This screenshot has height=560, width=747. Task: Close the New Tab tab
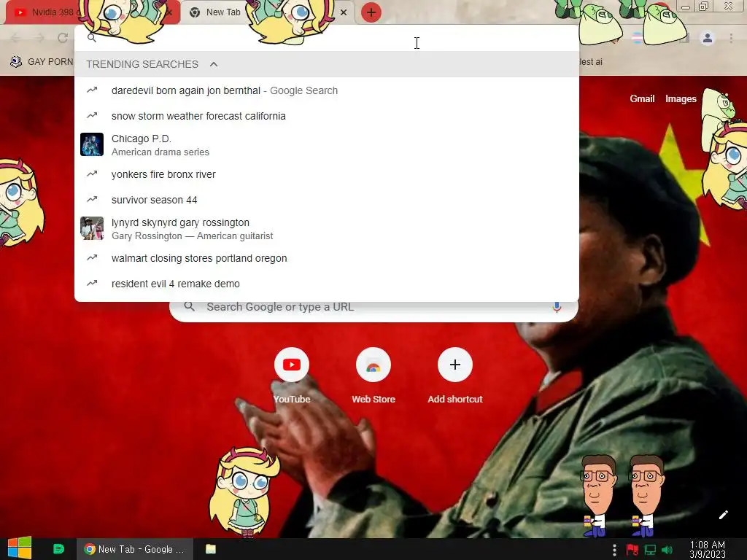tap(344, 12)
